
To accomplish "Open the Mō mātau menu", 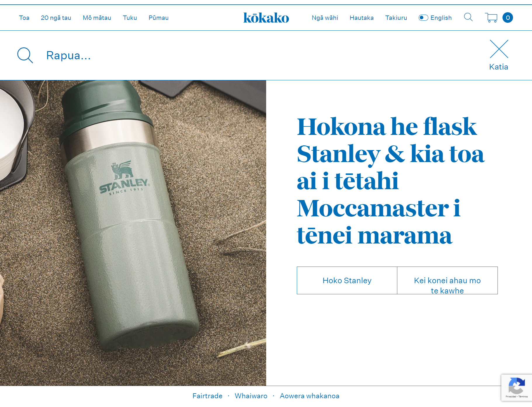I will 97,18.
